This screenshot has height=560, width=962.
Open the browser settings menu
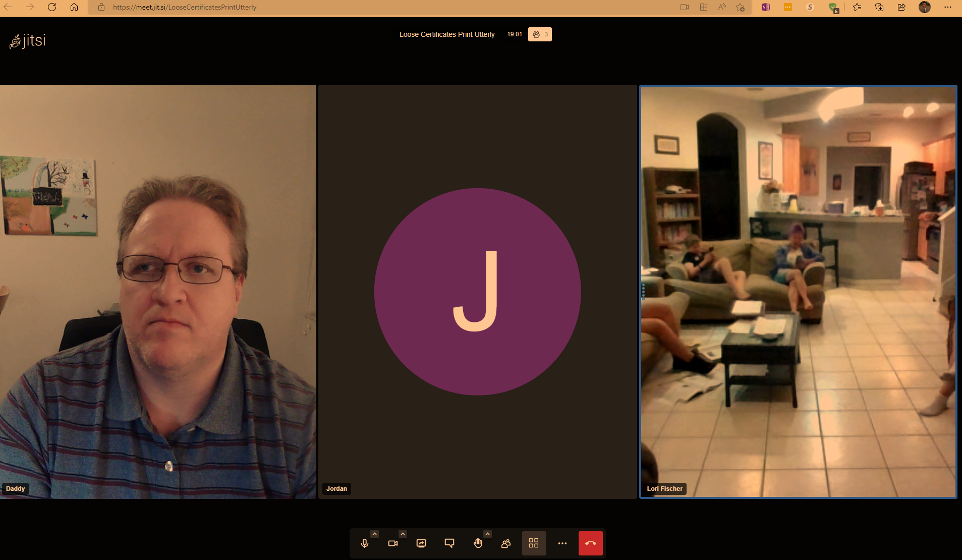(947, 7)
